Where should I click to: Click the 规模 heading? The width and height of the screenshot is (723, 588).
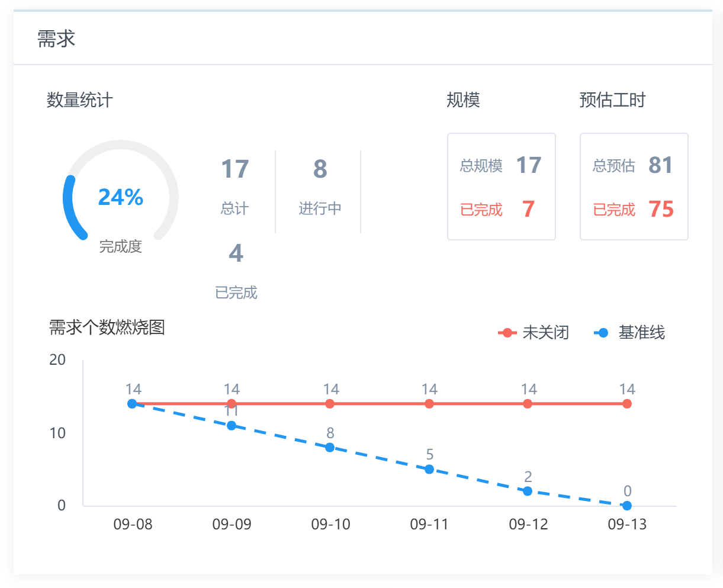[463, 100]
